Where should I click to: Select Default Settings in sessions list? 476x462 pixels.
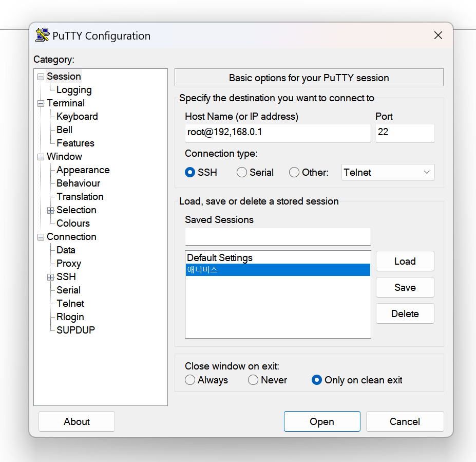[x=278, y=257]
